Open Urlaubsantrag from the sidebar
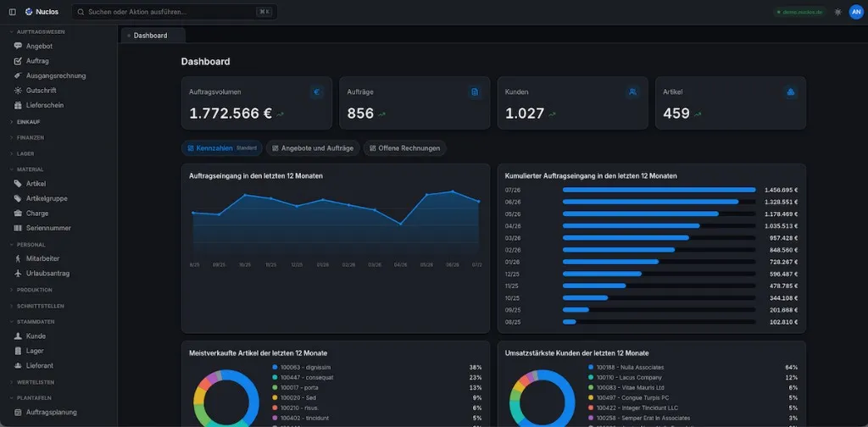Viewport: 868px width, 427px height. (47, 274)
